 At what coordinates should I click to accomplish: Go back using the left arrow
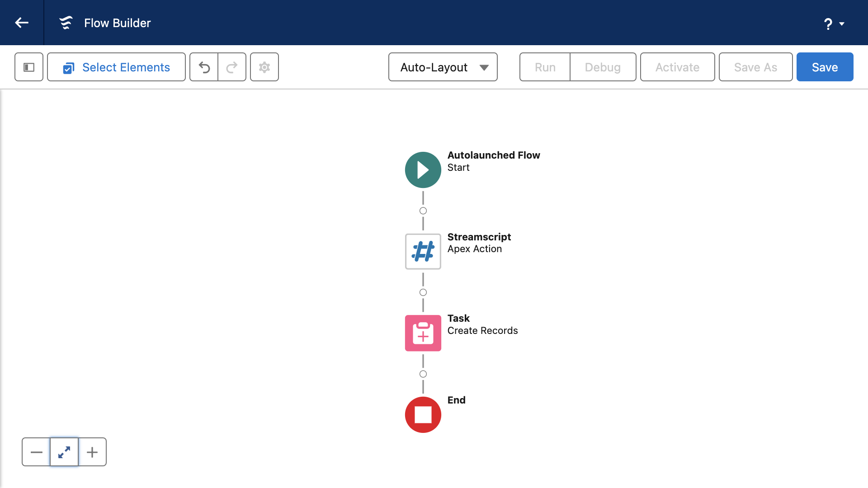tap(22, 23)
